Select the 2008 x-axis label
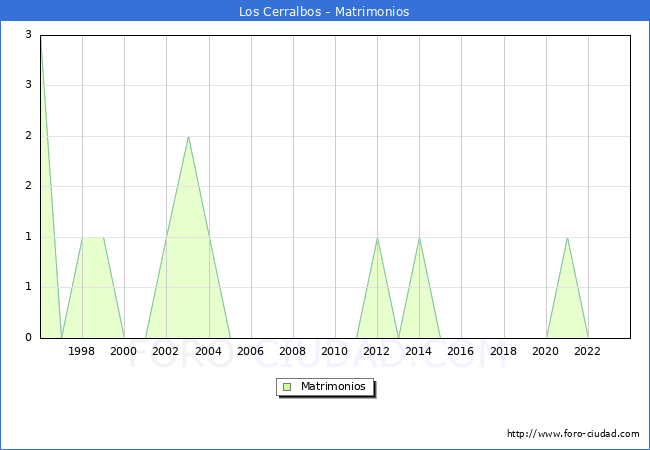Viewport: 650px width, 450px height. (293, 351)
